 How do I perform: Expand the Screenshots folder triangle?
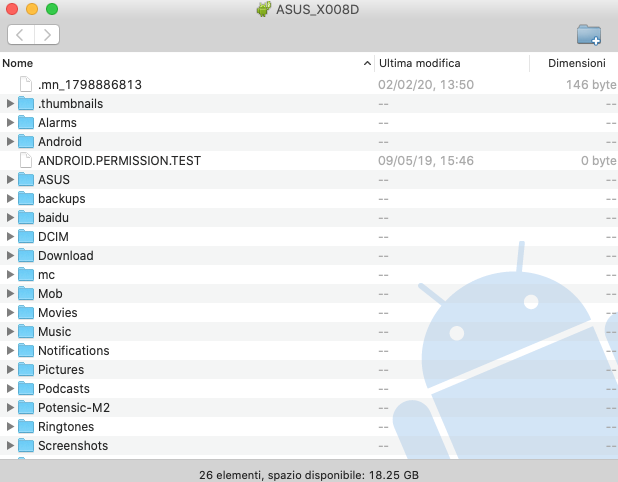point(10,445)
